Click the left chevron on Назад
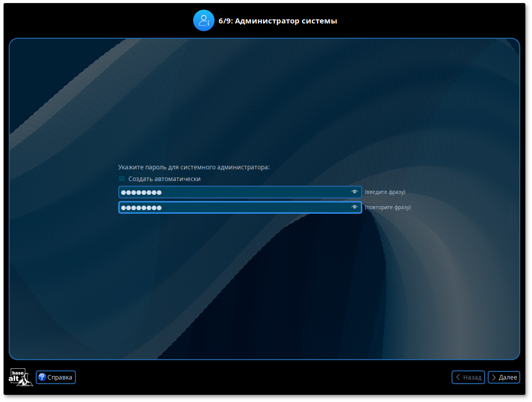The height and width of the screenshot is (402, 532). [458, 377]
